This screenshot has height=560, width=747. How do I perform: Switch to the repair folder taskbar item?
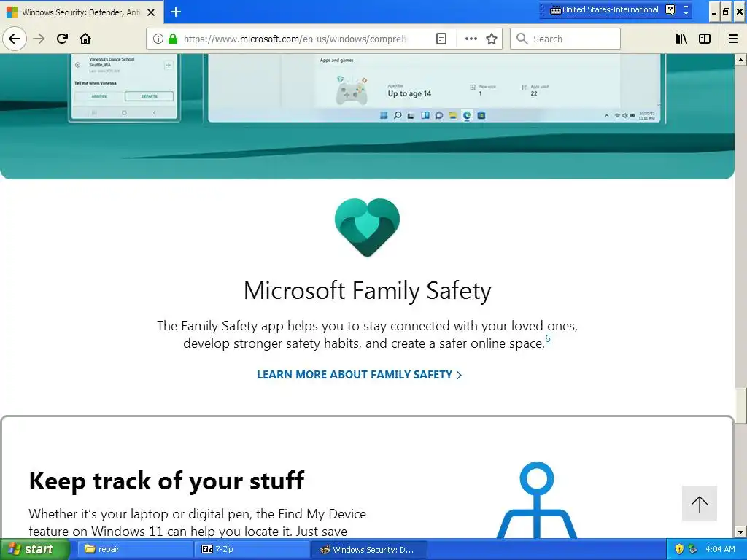coord(135,550)
